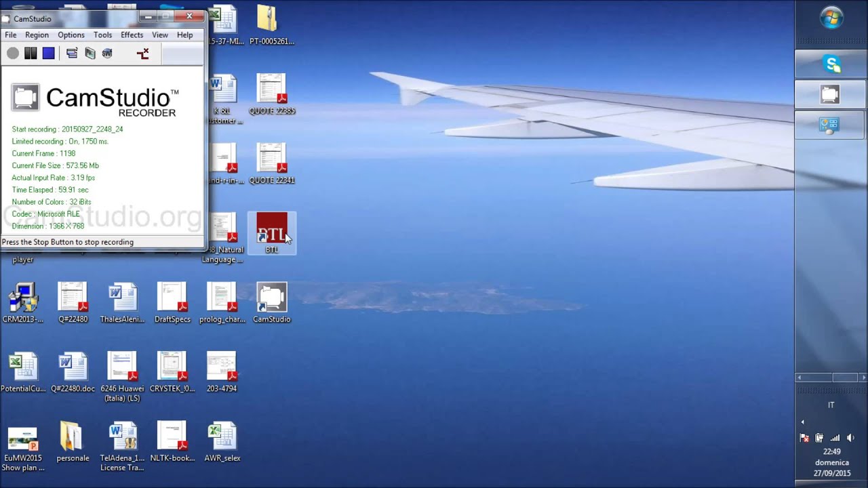Select the PotentialCu Excel file icon
The image size is (868, 488).
(x=23, y=372)
